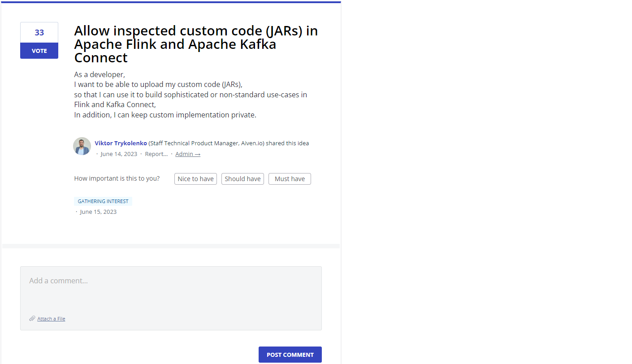The image size is (632, 364).
Task: Click the 'Attach a File' link
Action: (51, 319)
